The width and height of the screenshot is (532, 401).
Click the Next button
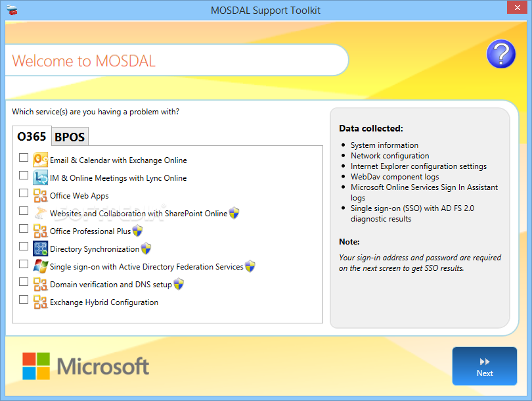[x=485, y=366]
